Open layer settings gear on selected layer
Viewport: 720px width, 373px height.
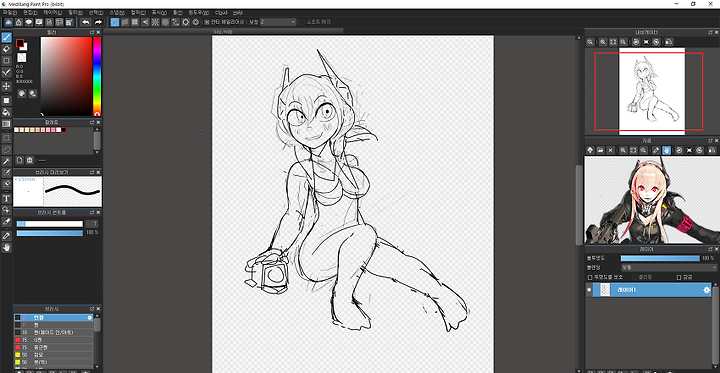(x=707, y=290)
